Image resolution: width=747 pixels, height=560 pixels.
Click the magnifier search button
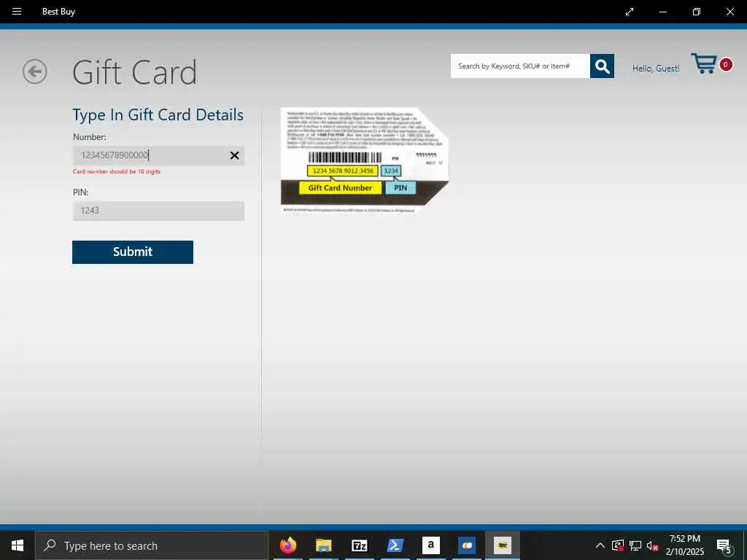pyautogui.click(x=602, y=66)
